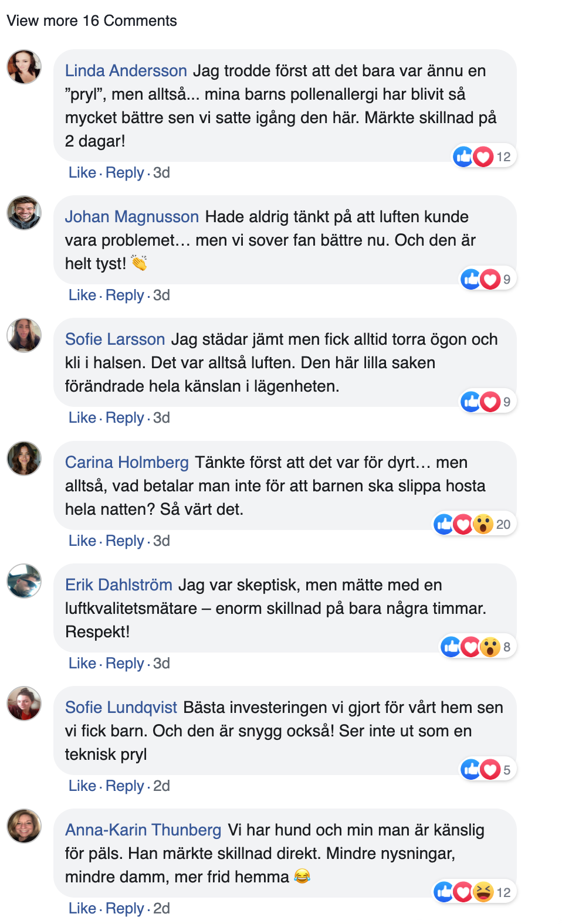562x924 pixels.
Task: Like Linda Andersson's comment
Action: [x=82, y=173]
